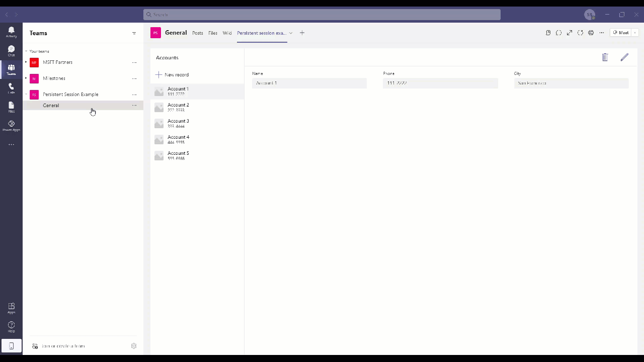
Task: Select the General channel
Action: [x=83, y=106]
